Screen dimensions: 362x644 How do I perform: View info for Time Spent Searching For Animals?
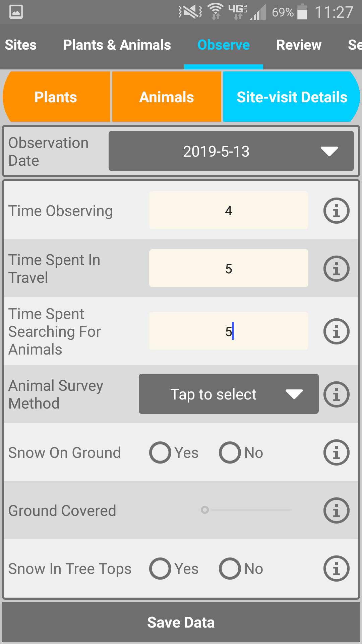(x=336, y=331)
